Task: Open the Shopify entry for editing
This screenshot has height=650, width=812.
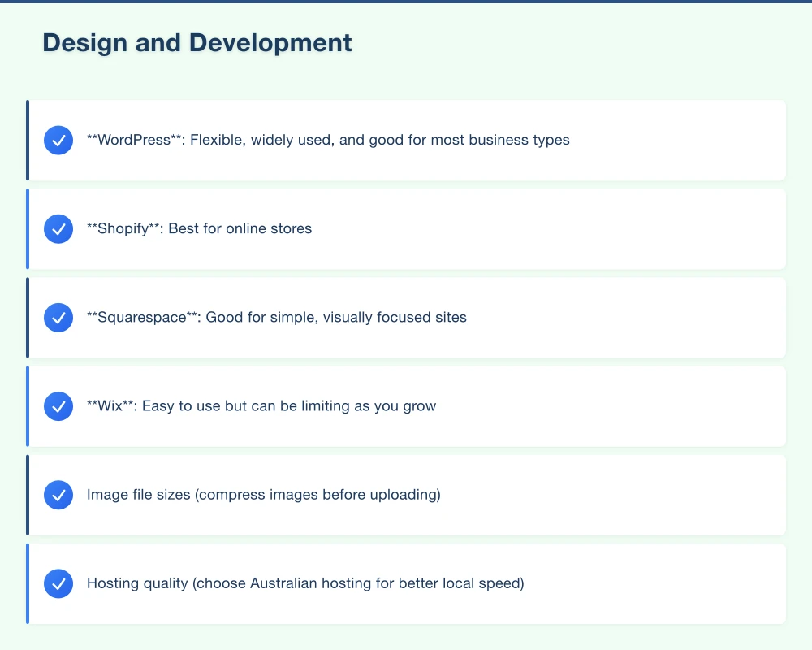Action: click(x=199, y=228)
